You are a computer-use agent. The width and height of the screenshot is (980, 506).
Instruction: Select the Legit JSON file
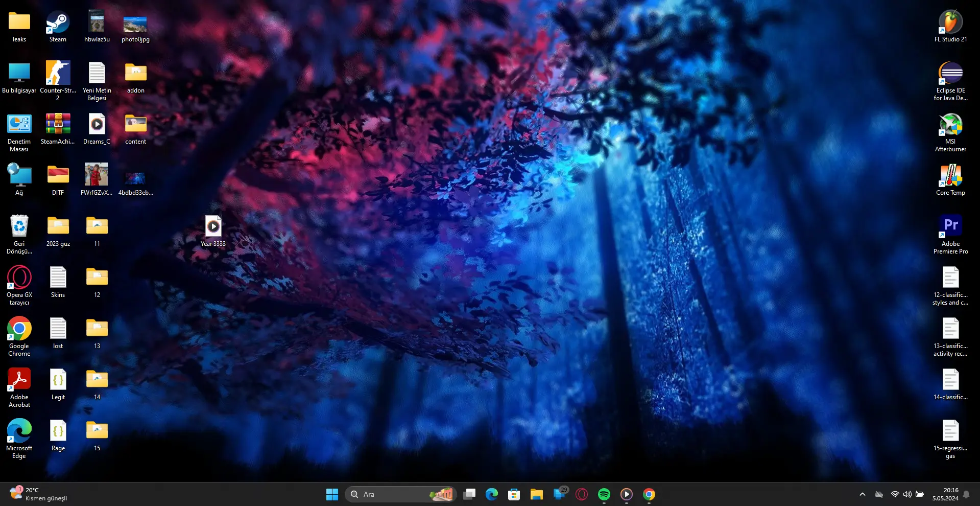tap(58, 385)
